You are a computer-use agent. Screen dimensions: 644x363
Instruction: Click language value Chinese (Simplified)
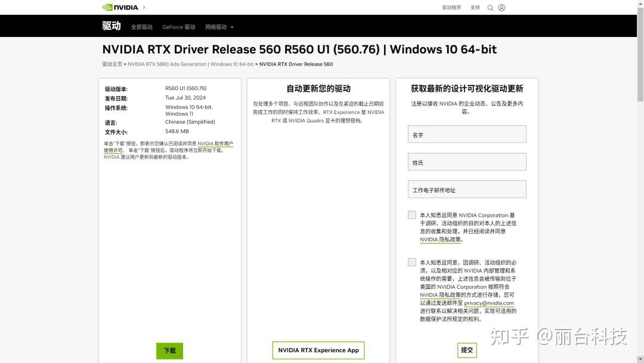(190, 122)
